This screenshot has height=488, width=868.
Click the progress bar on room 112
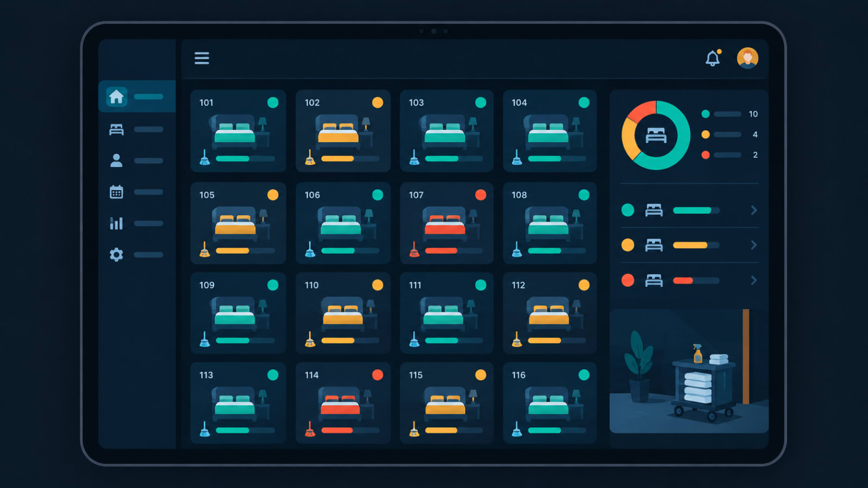click(557, 341)
